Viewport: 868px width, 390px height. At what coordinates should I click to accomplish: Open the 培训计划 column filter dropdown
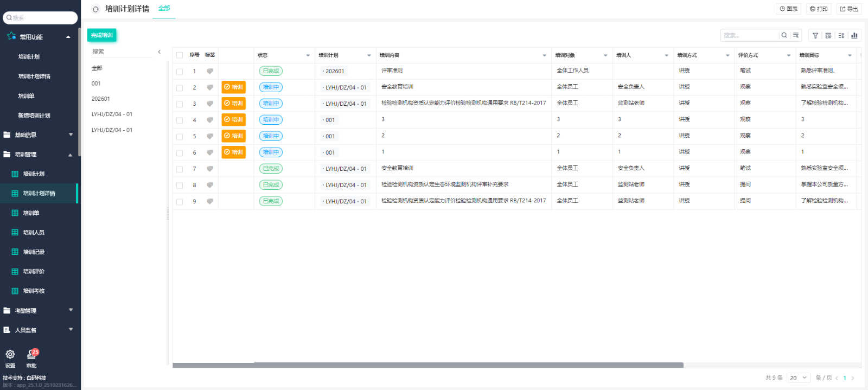pos(369,55)
